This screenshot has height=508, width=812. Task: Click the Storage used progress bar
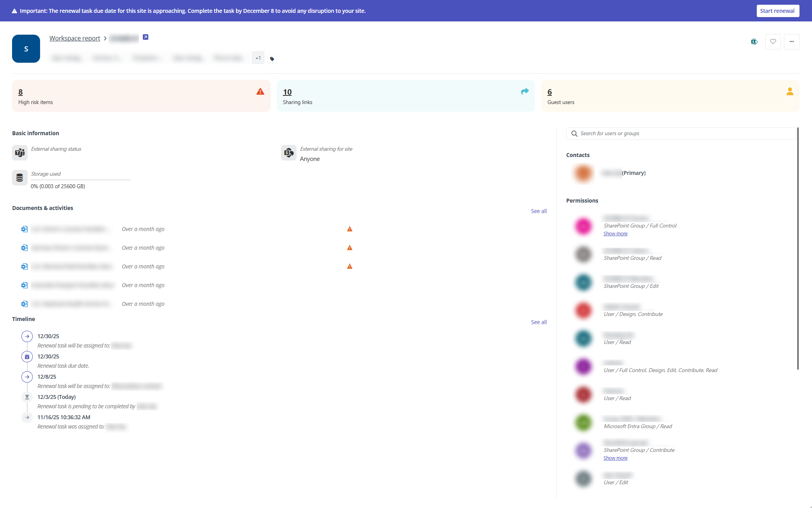coord(80,180)
